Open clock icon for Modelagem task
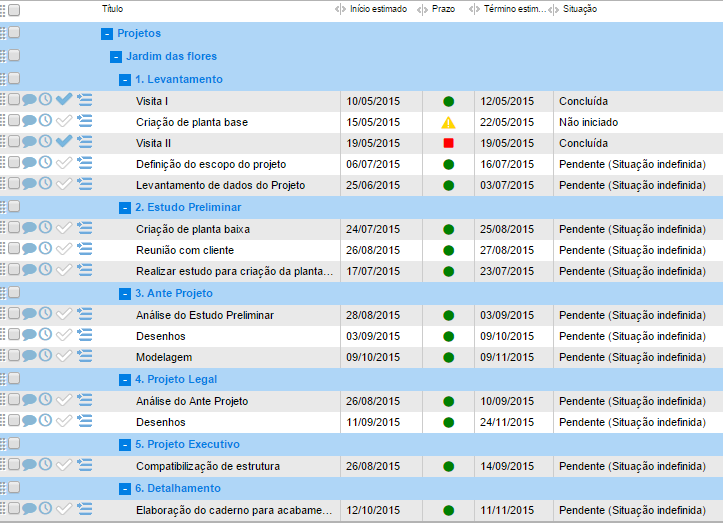 (x=45, y=355)
